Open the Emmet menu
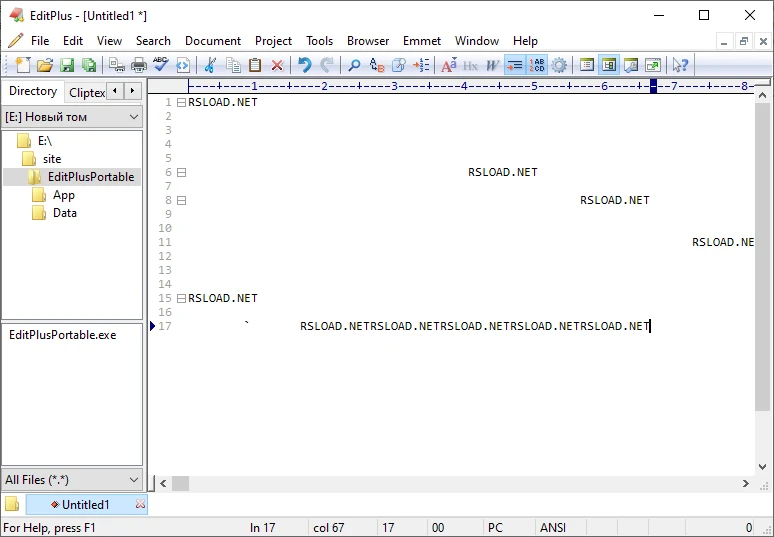 pos(421,41)
